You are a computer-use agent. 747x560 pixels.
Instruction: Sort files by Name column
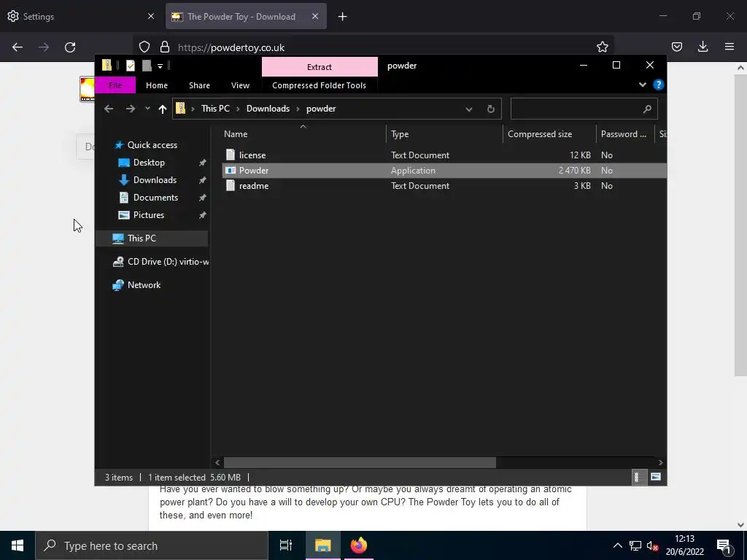coord(303,134)
